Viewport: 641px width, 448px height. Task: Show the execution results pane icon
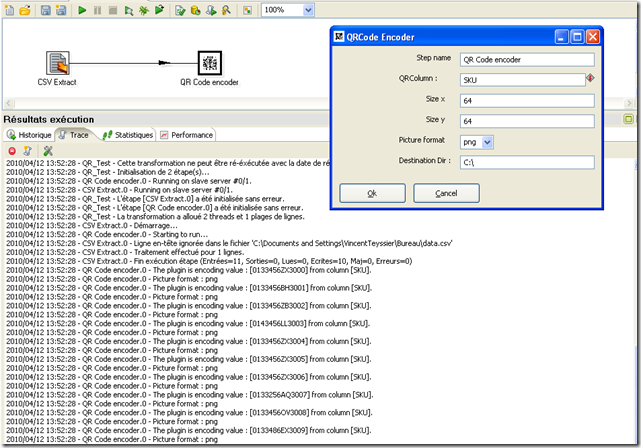coord(247,10)
